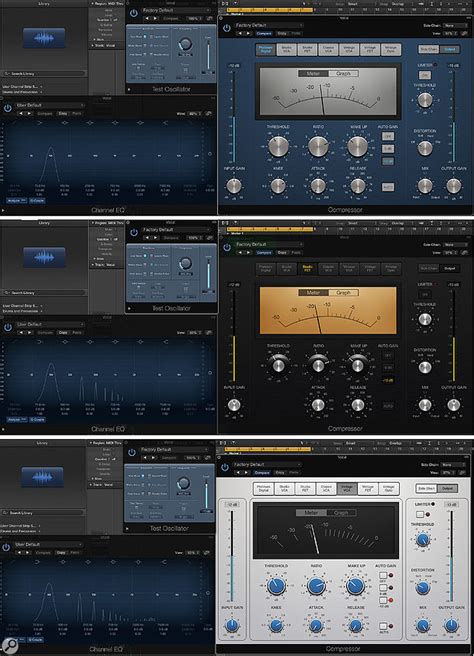Toggle high shelf band icon in EQ beside blue compressor
474x656 pixels.
pyautogui.click(x=165, y=123)
